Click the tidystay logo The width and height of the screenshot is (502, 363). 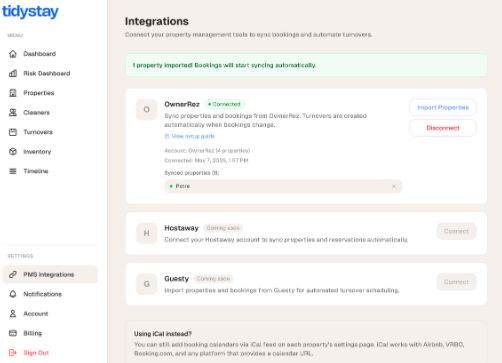pos(30,11)
